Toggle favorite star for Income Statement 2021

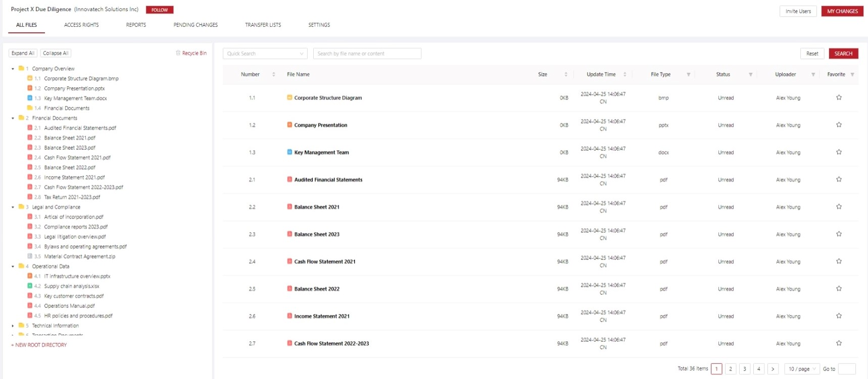point(839,316)
